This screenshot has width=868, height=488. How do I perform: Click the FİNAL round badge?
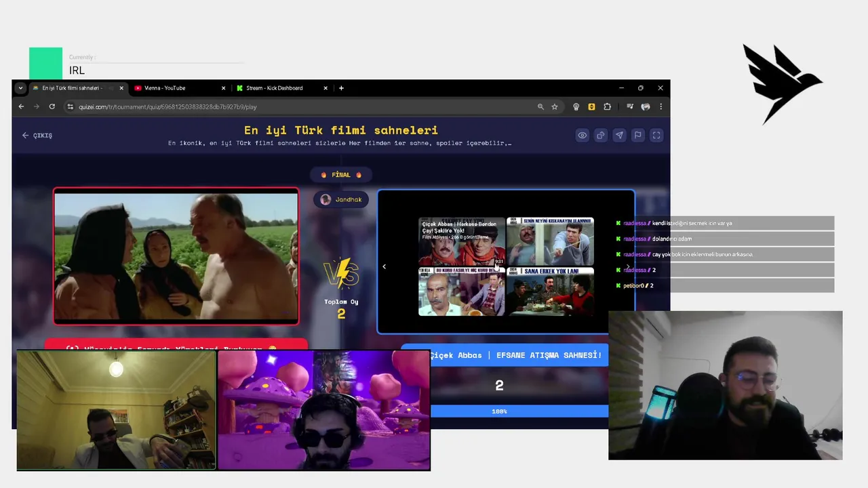pos(341,175)
